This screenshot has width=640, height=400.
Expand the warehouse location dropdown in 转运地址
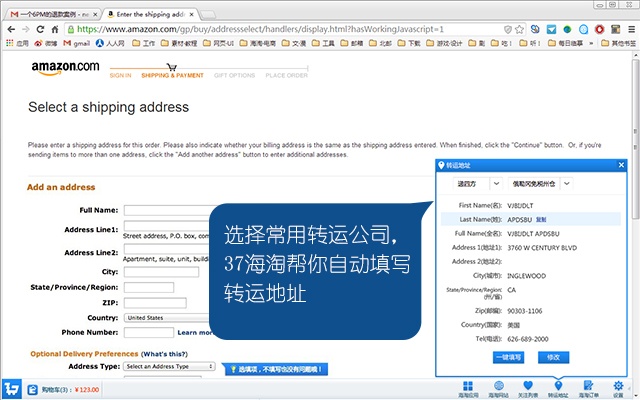541,184
